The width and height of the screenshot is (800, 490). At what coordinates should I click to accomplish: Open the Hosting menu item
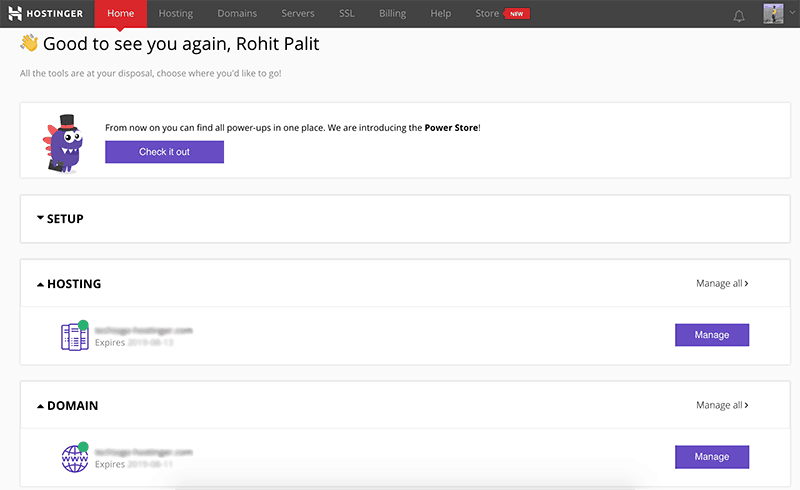(x=176, y=14)
